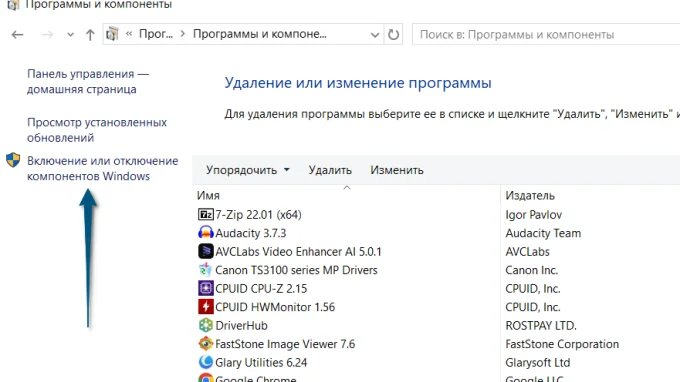
Task: Select the Canon TS3100 drivers icon
Action: pos(206,270)
